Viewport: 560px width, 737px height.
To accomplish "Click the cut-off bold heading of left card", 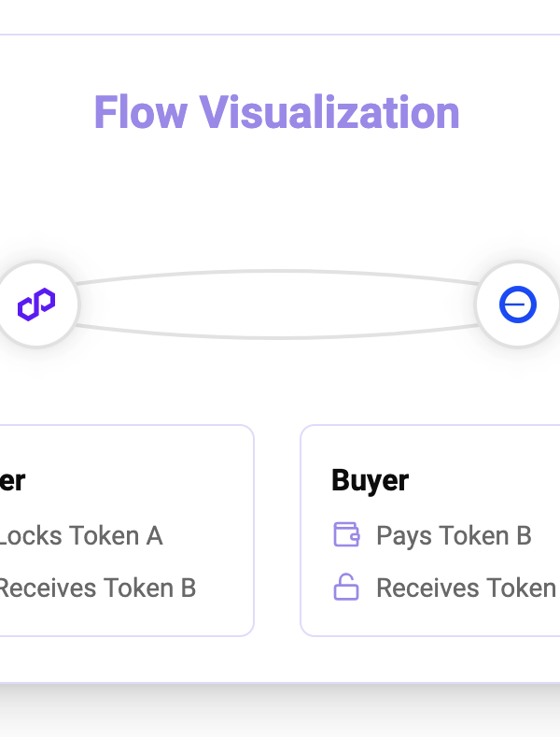I will 12,480.
